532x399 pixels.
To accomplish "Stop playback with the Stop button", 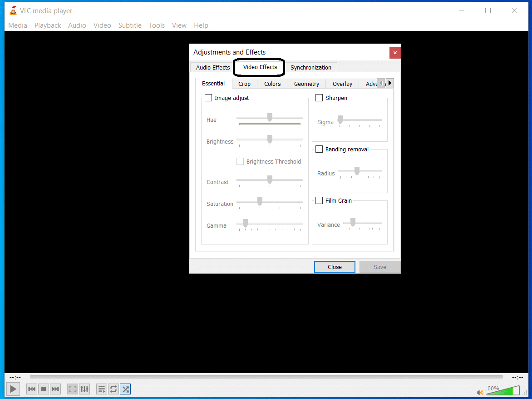I will click(43, 389).
